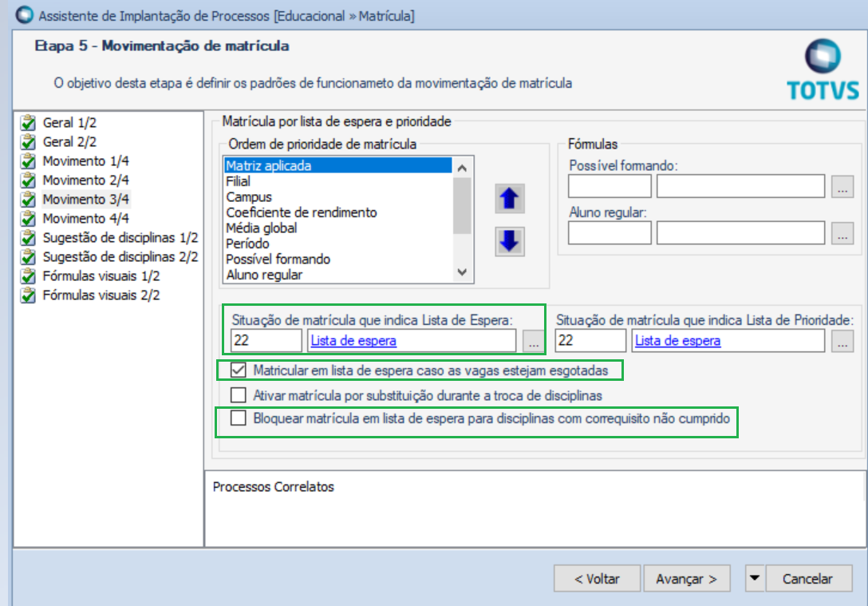The image size is (868, 606).
Task: Select Aluno regular in priority list
Action: click(337, 274)
